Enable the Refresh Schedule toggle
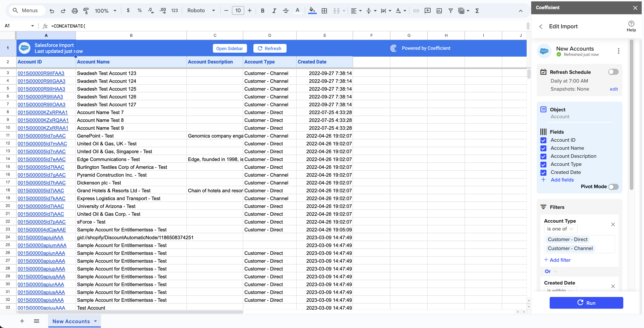The width and height of the screenshot is (644, 328). pyautogui.click(x=613, y=72)
